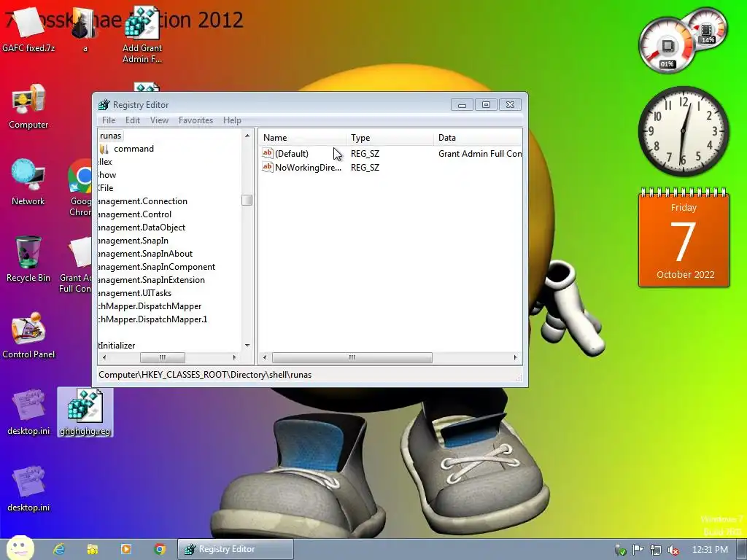Open Windows Explorer from the taskbar

[93, 549]
